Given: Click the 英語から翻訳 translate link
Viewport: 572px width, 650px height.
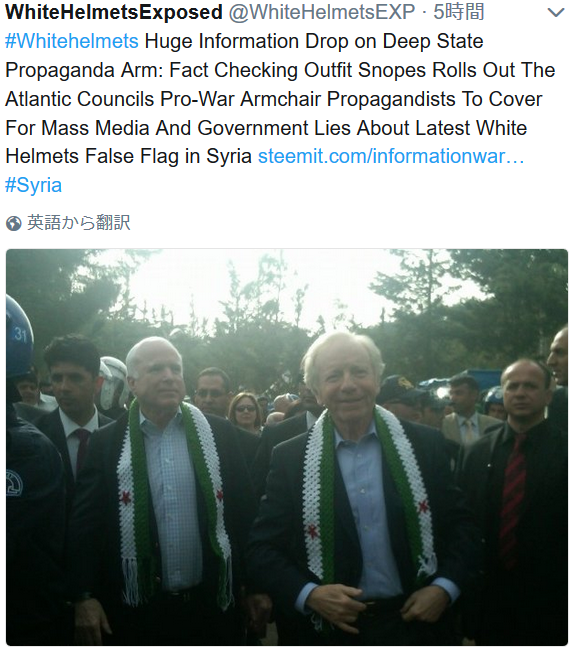Looking at the screenshot, I should click(79, 223).
